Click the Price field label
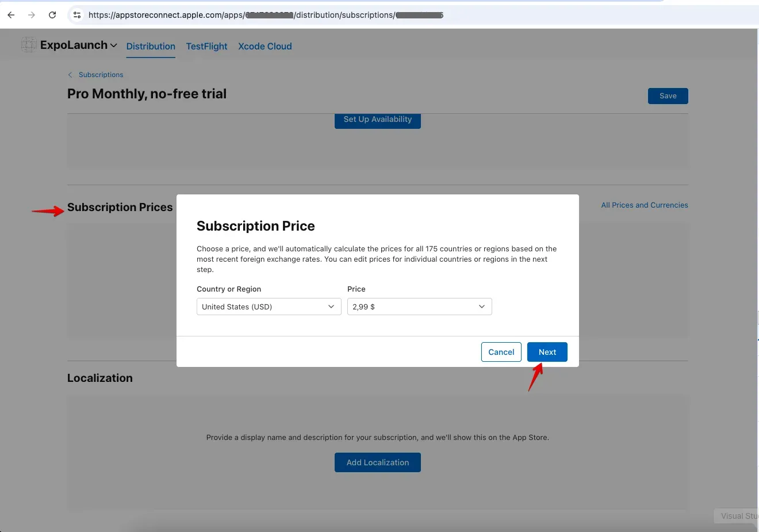Screen dimensions: 759x532 coord(356,289)
